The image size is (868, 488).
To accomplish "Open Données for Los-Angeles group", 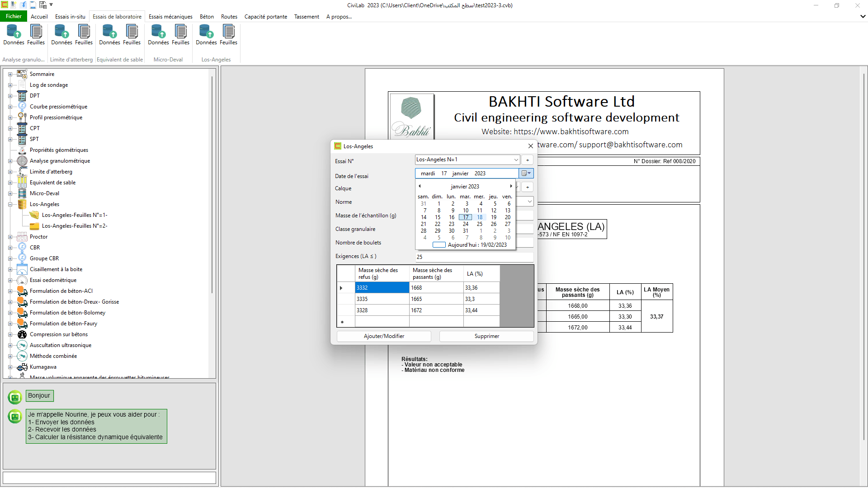I will click(206, 35).
